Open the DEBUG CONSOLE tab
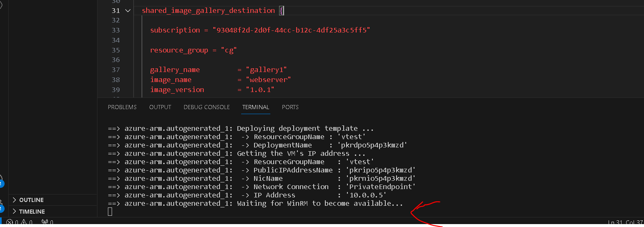The height and width of the screenshot is (227, 644). 207,107
